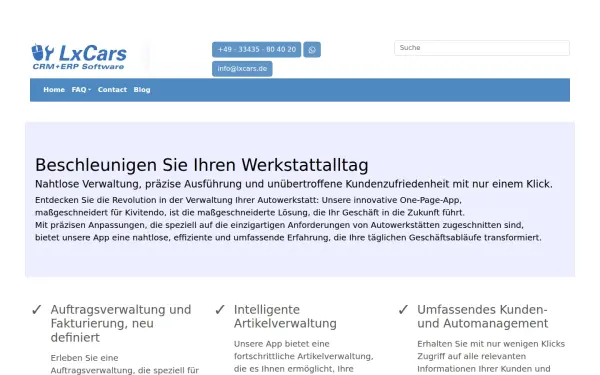Click text 'Erleben Sie eine'
600x375 pixels.
(x=84, y=358)
